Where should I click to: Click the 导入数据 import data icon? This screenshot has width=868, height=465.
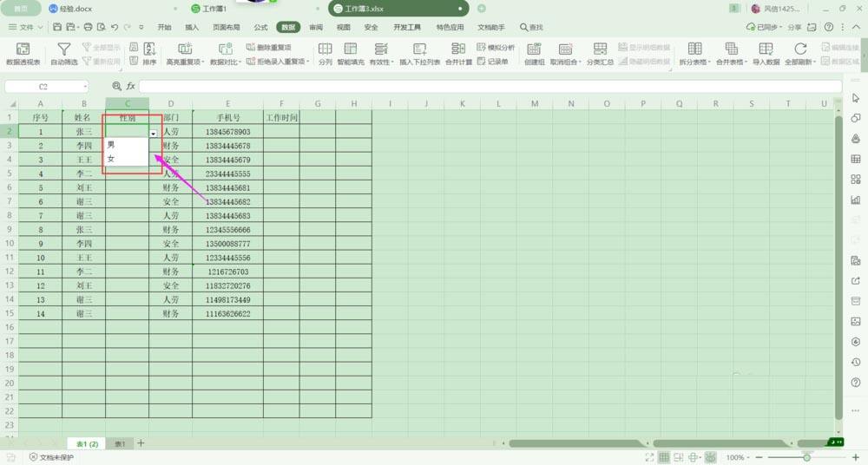(766, 49)
